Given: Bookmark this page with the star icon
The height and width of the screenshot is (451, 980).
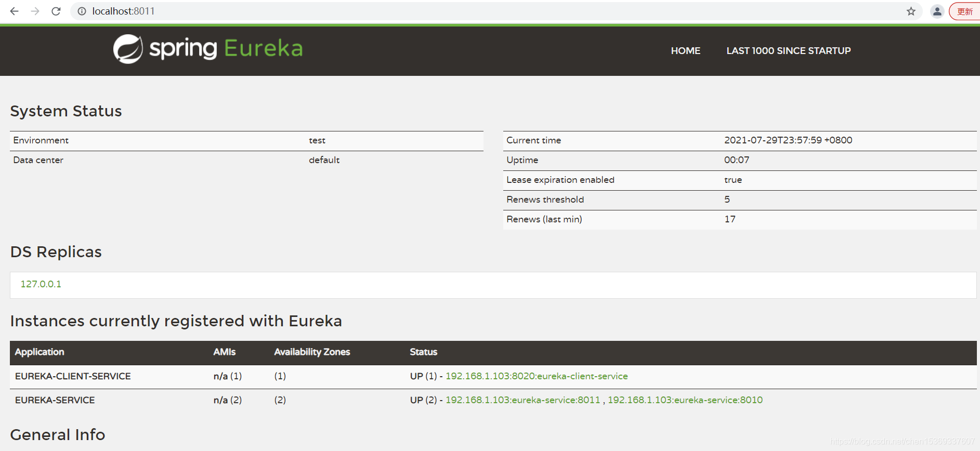Looking at the screenshot, I should pos(911,11).
